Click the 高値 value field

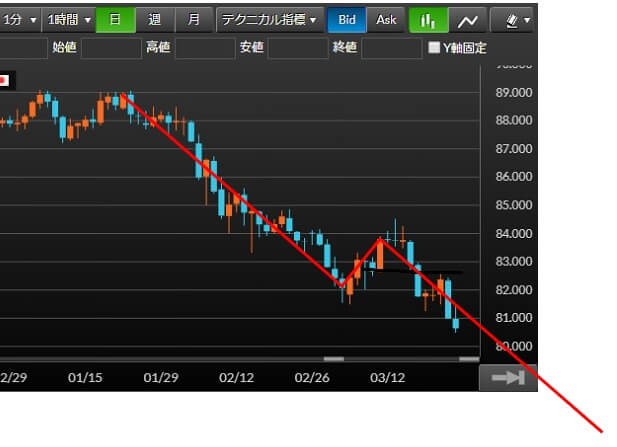tap(205, 48)
